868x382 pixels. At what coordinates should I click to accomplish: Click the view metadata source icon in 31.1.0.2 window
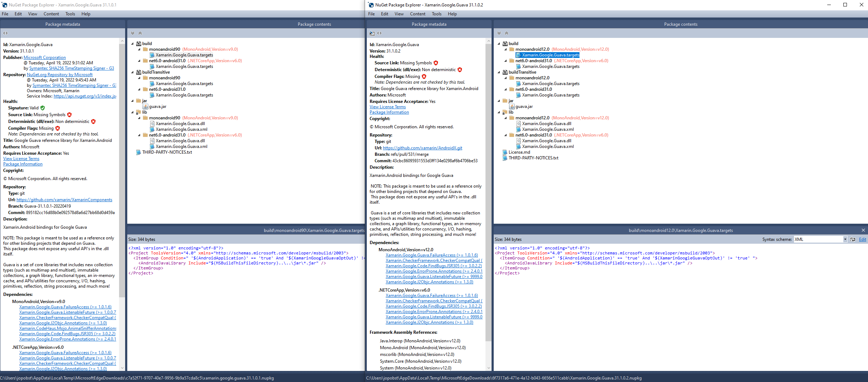(379, 33)
